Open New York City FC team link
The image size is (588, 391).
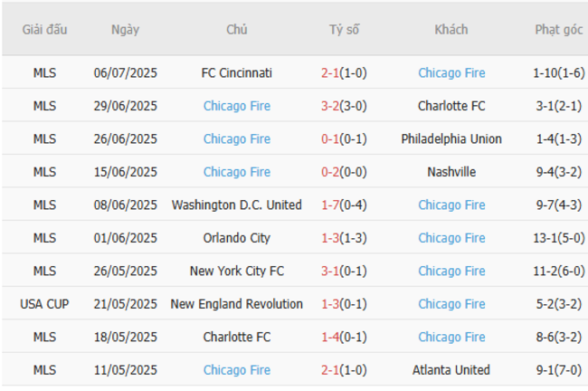pos(236,271)
